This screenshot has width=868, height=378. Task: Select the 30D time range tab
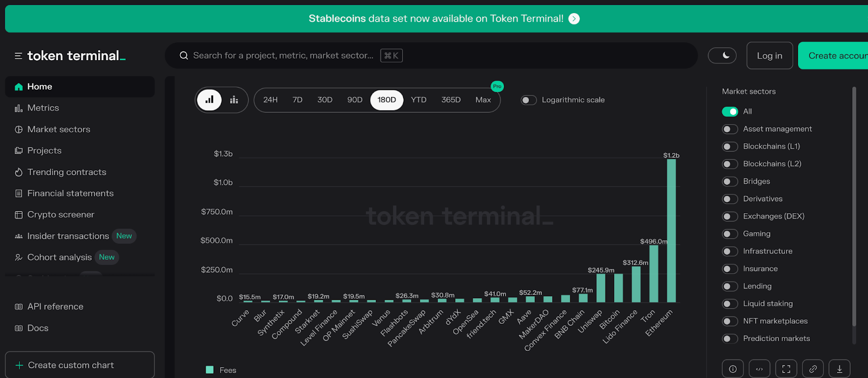pos(325,100)
